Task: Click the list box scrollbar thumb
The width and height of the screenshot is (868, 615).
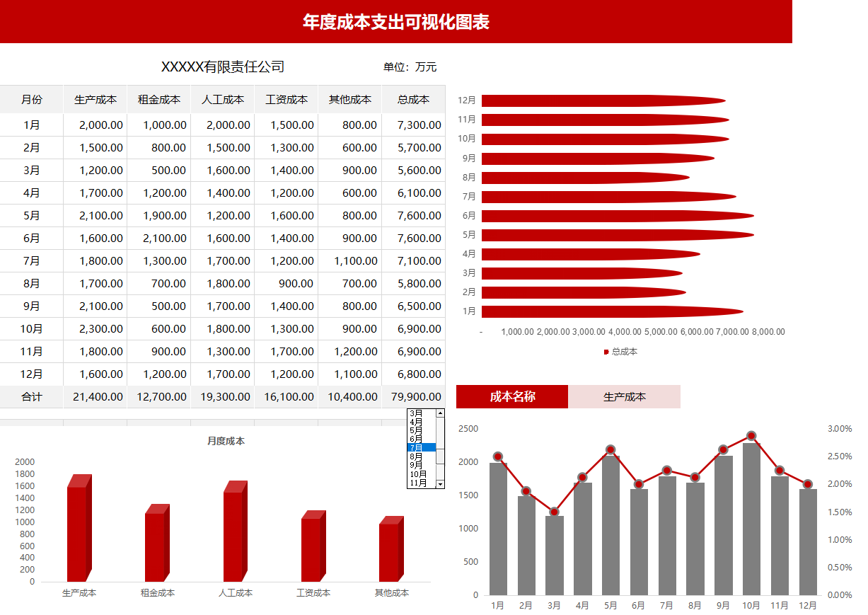Action: click(440, 456)
